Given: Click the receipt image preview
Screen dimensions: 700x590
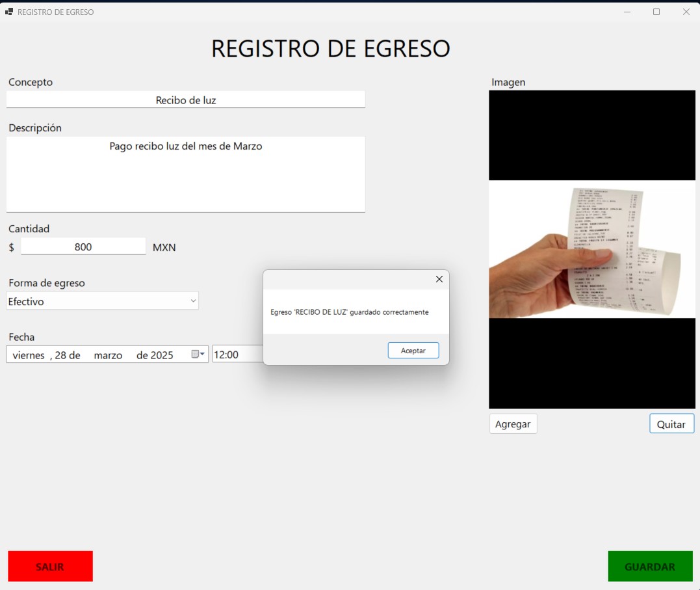Looking at the screenshot, I should click(591, 249).
